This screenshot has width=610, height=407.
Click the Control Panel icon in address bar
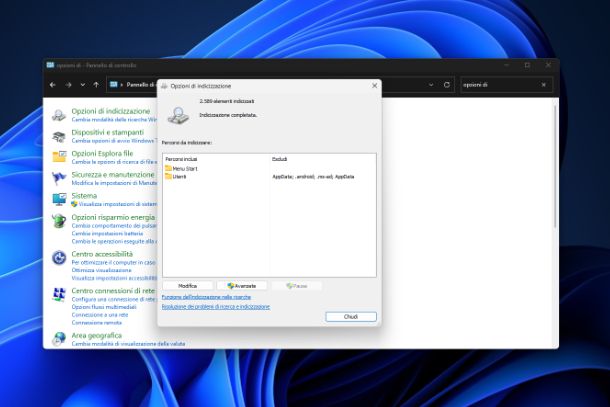(x=114, y=84)
